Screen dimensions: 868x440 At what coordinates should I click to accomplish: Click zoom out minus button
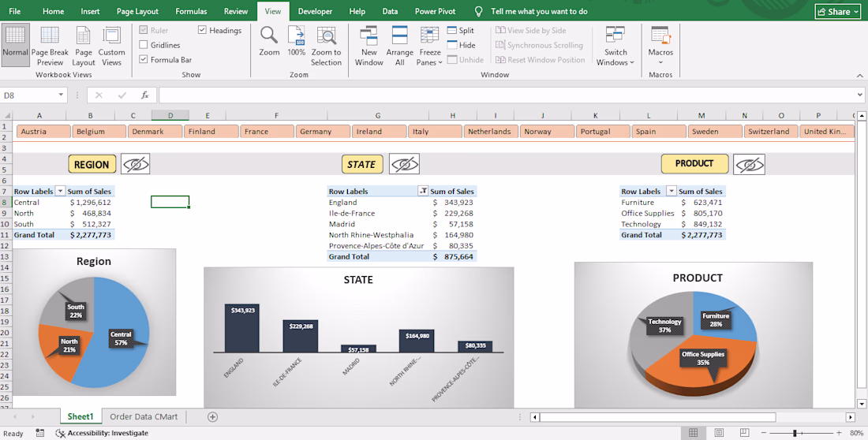(x=764, y=433)
